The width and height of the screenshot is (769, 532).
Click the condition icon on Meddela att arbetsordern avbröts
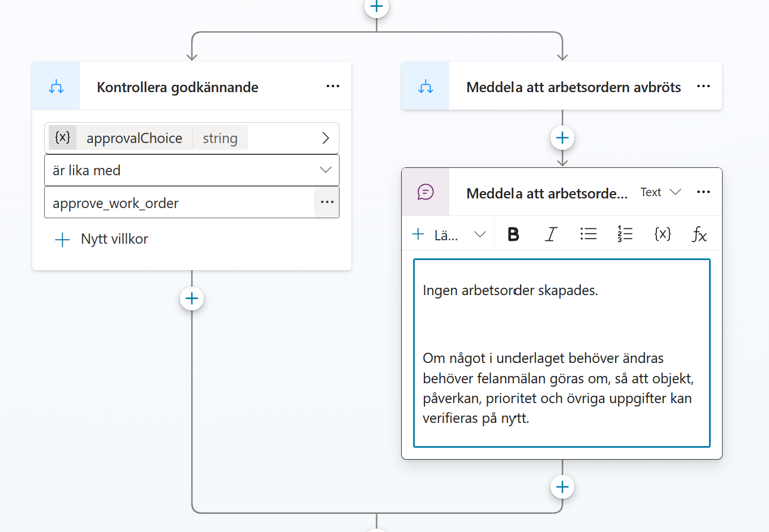point(426,86)
